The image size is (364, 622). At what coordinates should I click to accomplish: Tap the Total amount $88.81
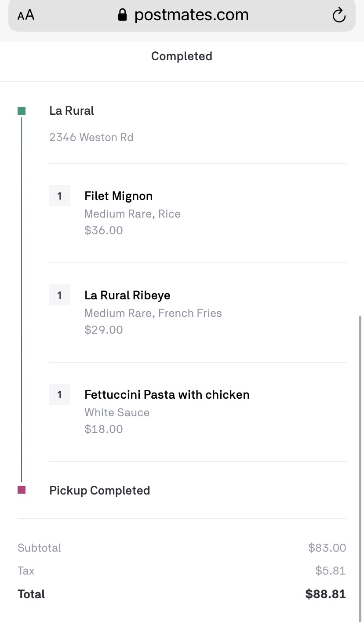[x=325, y=594]
